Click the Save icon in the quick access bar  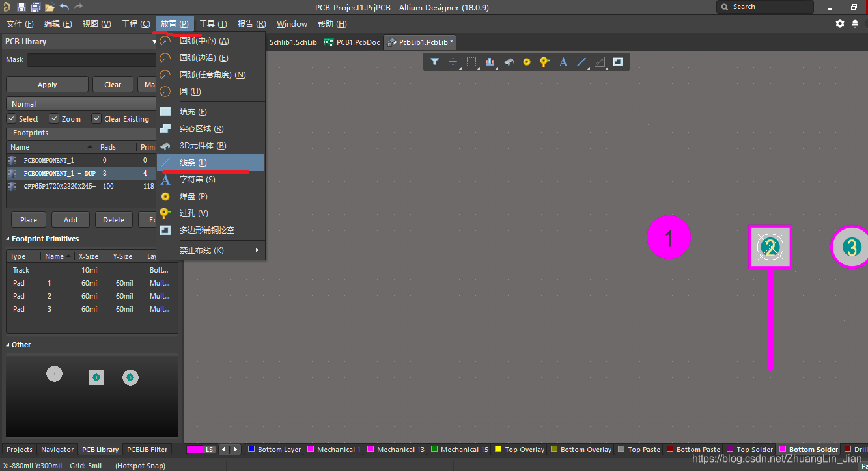pos(21,7)
